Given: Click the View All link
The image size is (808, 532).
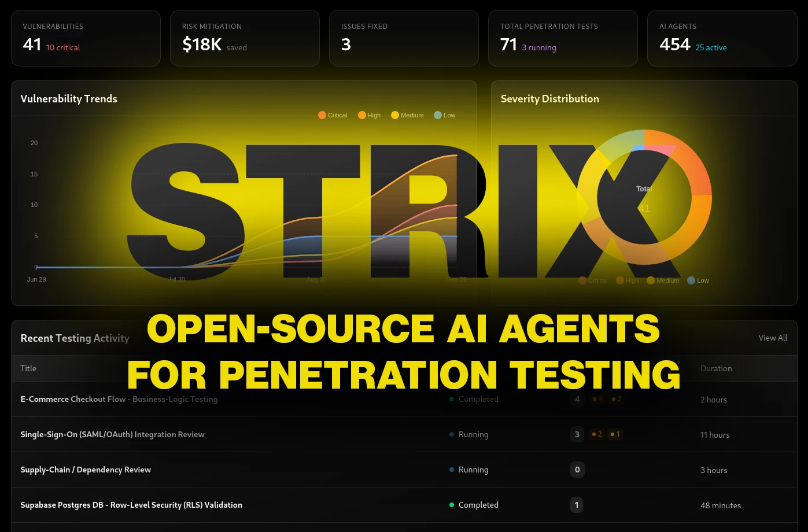Looking at the screenshot, I should 773,338.
